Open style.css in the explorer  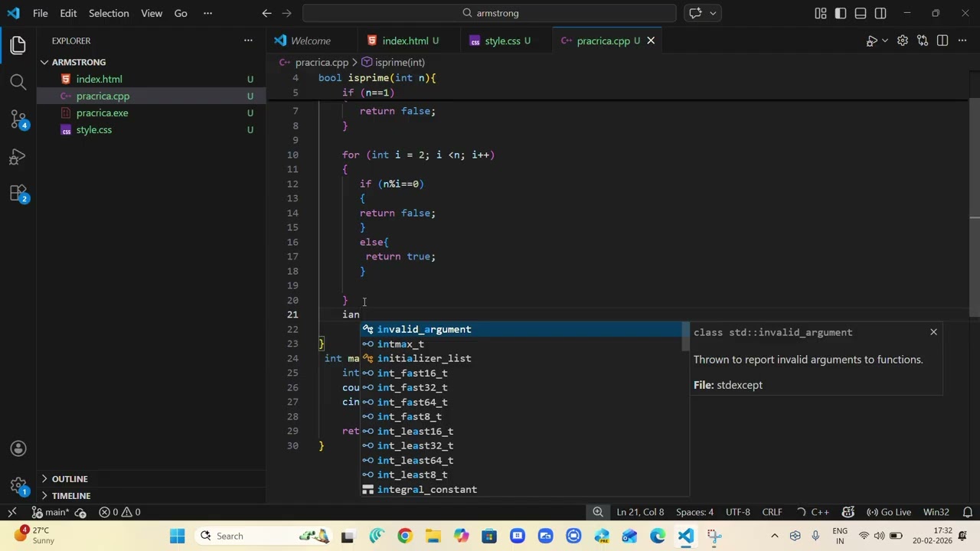152,129
